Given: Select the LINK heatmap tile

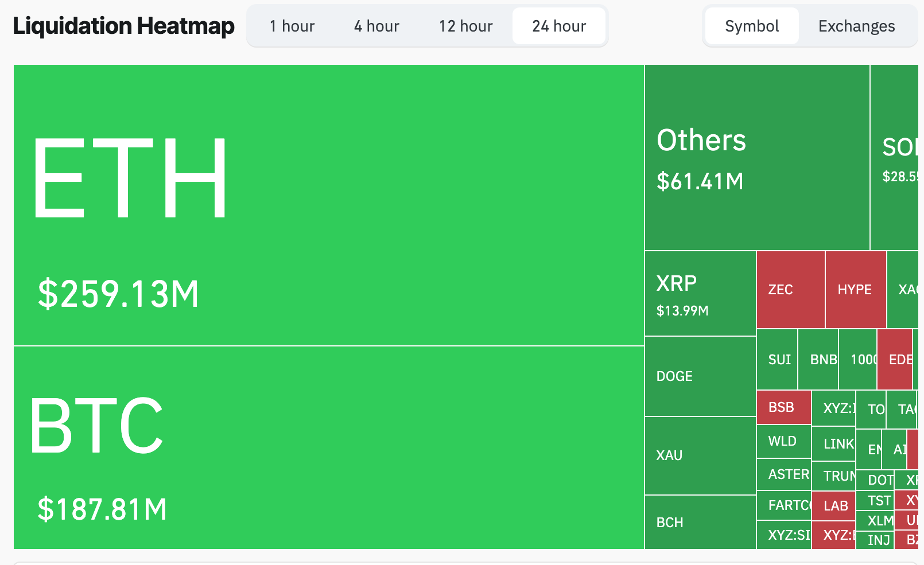Looking at the screenshot, I should (x=834, y=443).
